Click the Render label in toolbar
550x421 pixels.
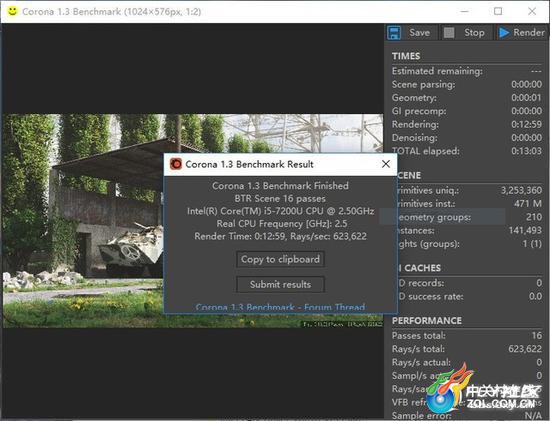529,33
